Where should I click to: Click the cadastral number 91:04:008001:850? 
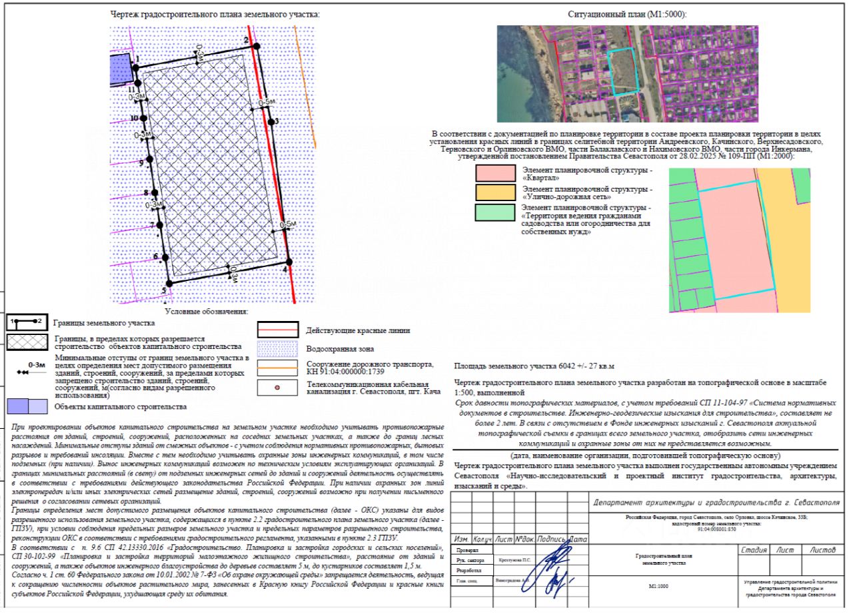tap(716, 529)
